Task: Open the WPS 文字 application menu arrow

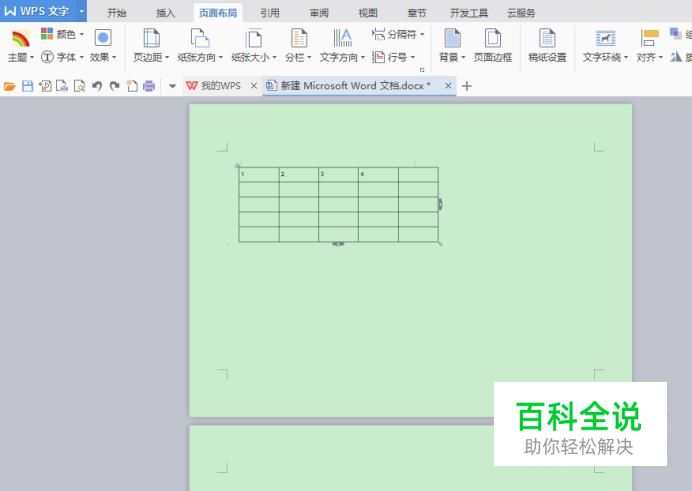Action: (82, 11)
